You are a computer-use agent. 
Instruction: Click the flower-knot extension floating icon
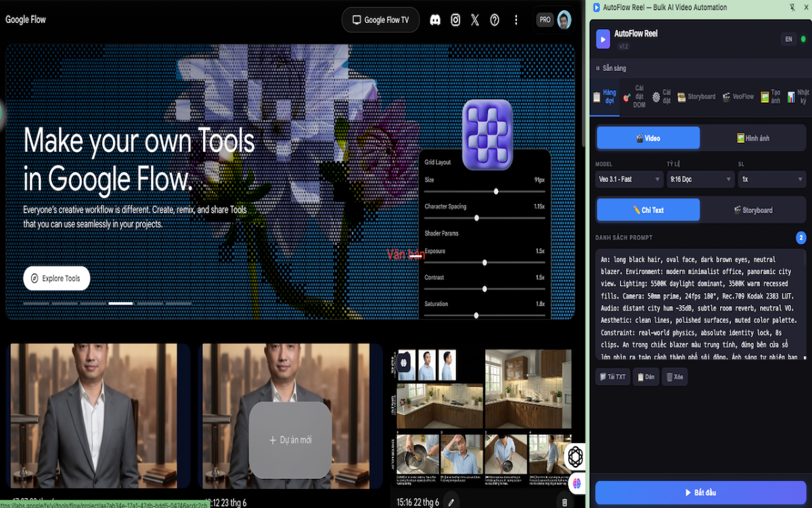click(x=576, y=457)
